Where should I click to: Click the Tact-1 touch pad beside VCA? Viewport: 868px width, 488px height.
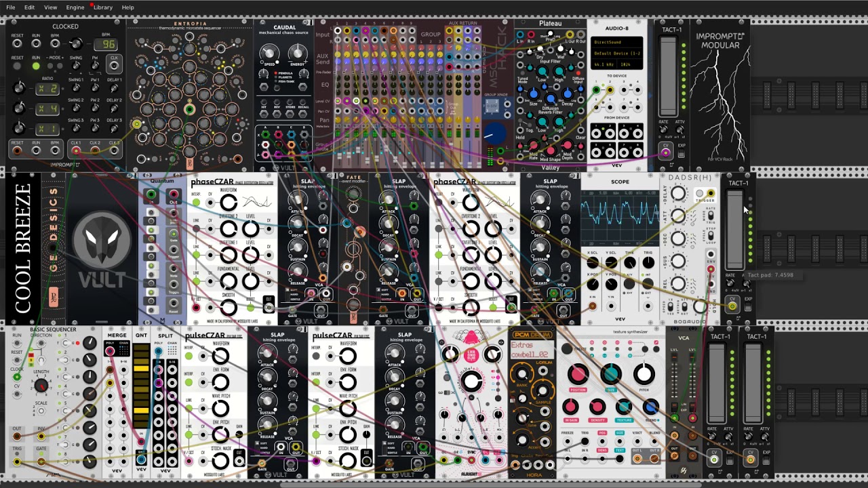coord(717,382)
